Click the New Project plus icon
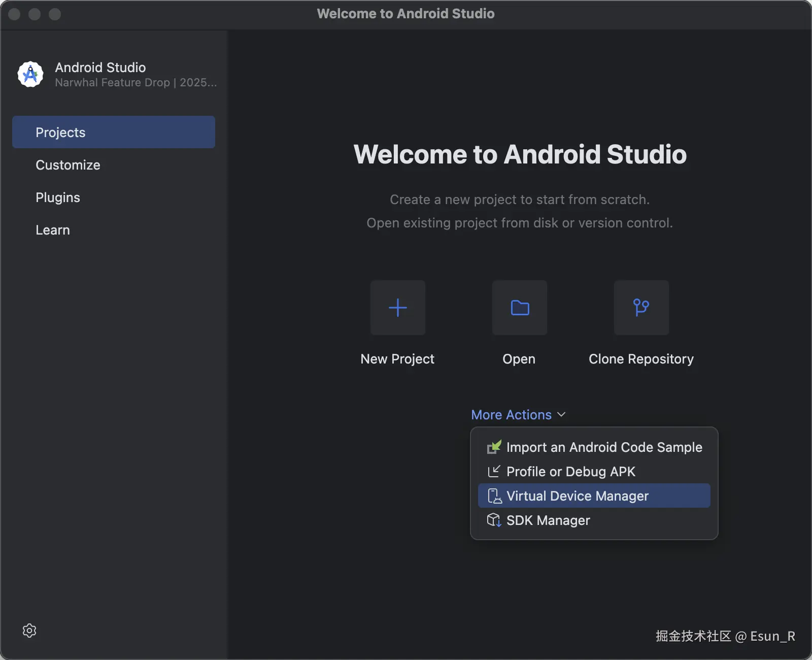The width and height of the screenshot is (812, 660). (398, 308)
